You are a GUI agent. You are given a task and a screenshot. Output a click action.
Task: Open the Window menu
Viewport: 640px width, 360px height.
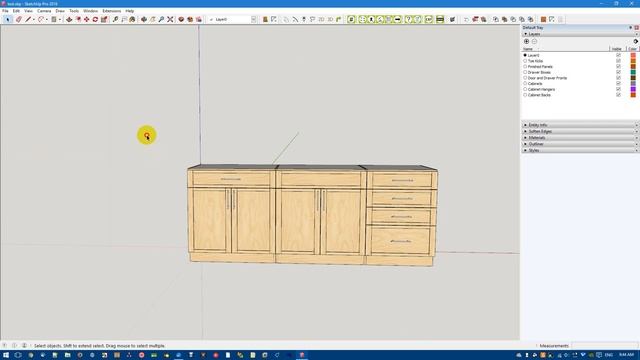point(91,11)
